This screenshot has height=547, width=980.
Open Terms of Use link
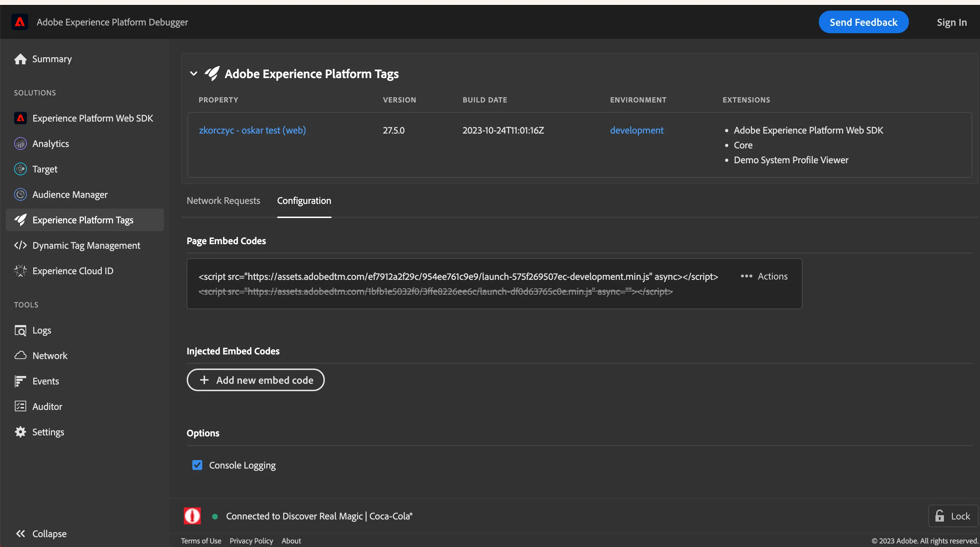click(x=201, y=541)
